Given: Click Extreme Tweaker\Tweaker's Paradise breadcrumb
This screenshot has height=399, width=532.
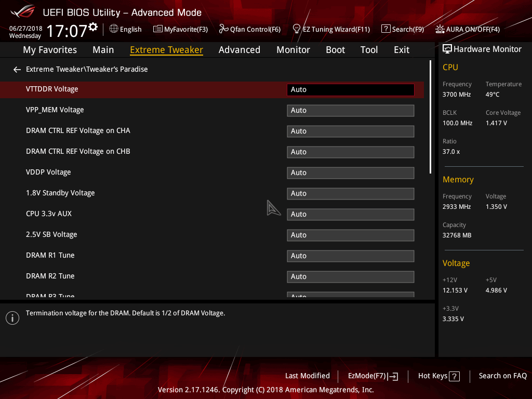Looking at the screenshot, I should pyautogui.click(x=87, y=69).
